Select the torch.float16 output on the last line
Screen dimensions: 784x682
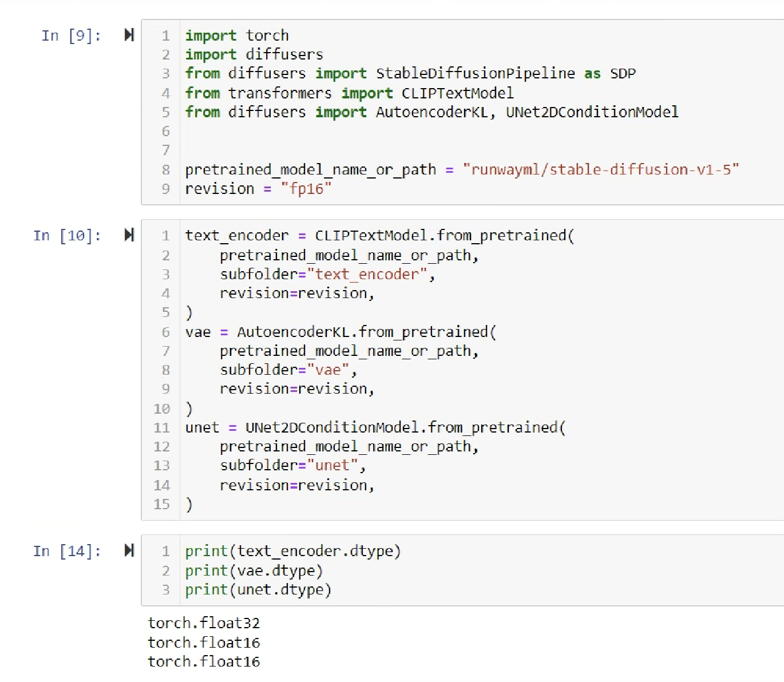click(204, 661)
